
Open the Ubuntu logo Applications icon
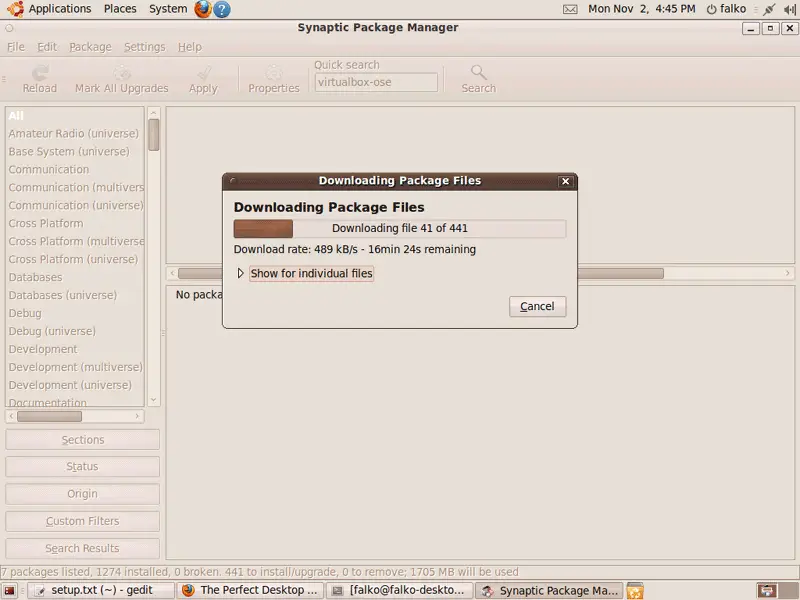point(15,9)
